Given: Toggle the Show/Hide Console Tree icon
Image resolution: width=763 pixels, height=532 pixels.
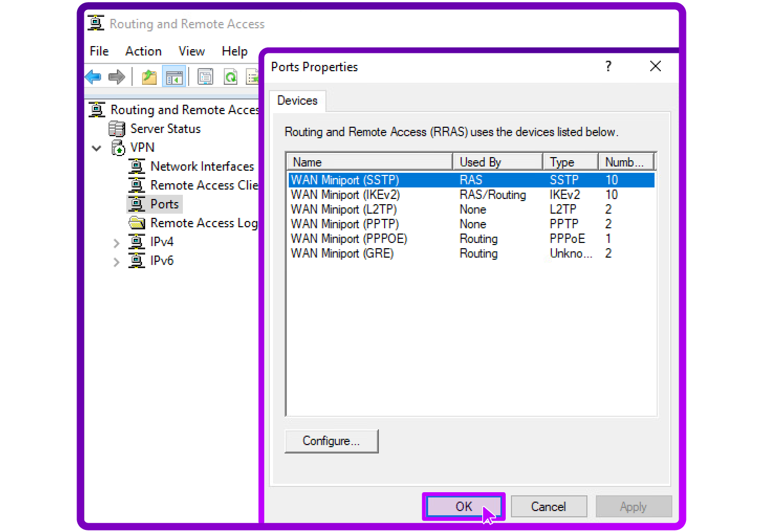Looking at the screenshot, I should (174, 76).
